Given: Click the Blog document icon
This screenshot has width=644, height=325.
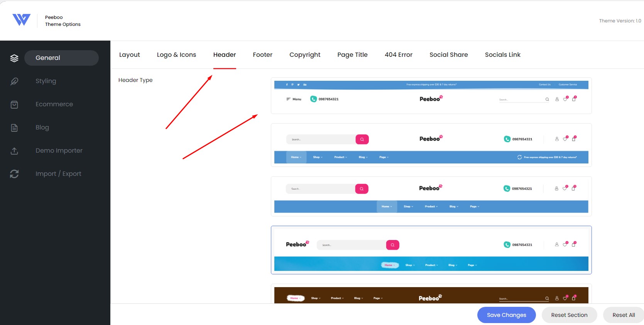Looking at the screenshot, I should coord(14,128).
